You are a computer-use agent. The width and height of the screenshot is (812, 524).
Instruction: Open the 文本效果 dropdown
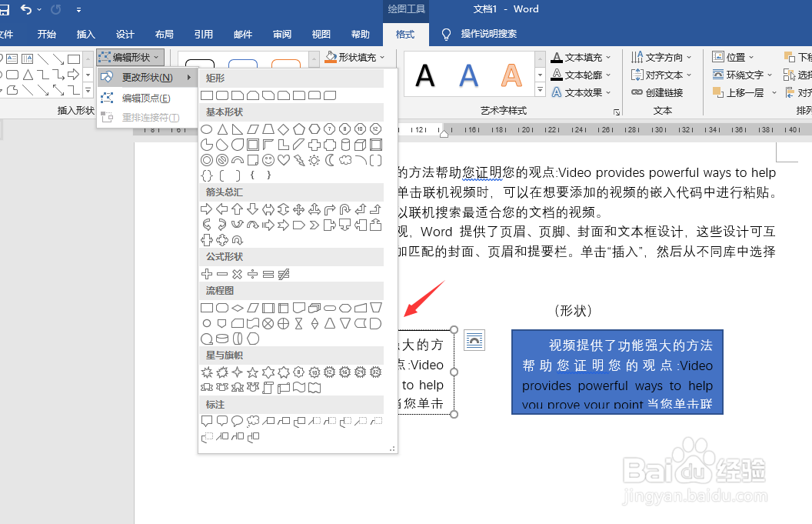click(608, 93)
